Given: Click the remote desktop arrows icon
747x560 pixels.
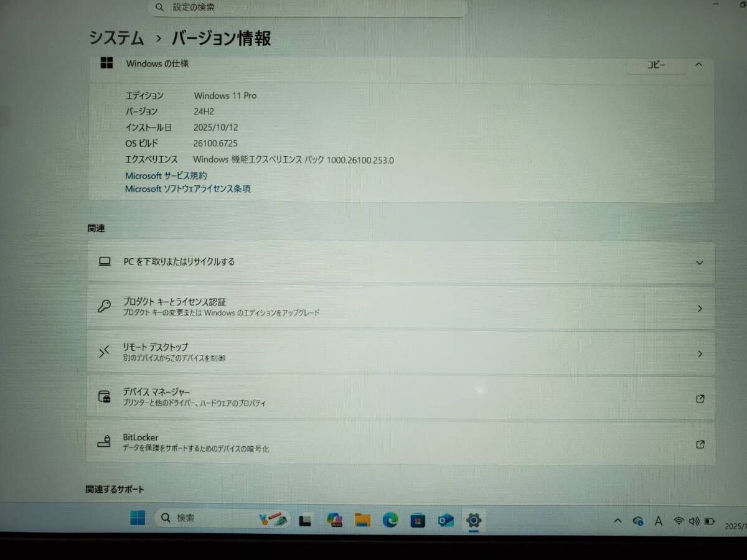Looking at the screenshot, I should click(x=105, y=352).
